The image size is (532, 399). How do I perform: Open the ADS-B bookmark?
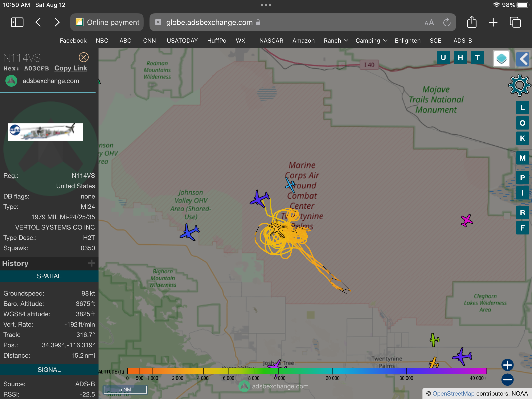coord(463,41)
